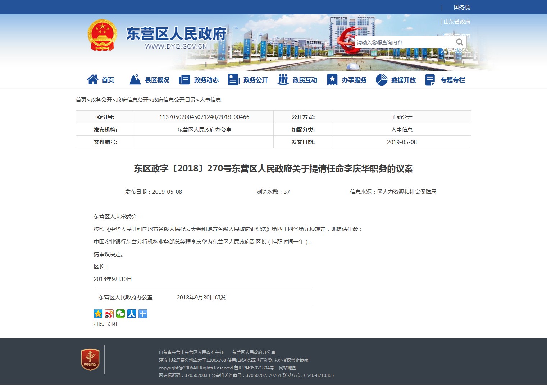Image resolution: width=547 pixels, height=392 pixels.
Task: Select 政务公开 in main navigation
Action: [x=248, y=80]
